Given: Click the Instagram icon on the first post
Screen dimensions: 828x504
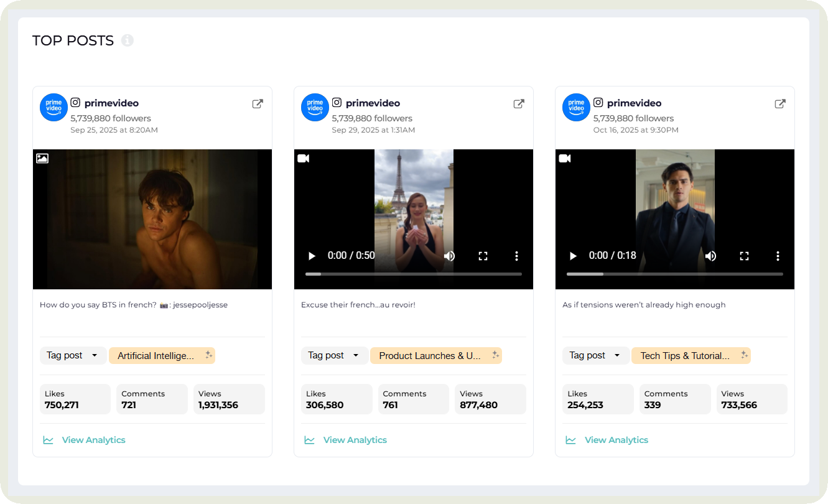Looking at the screenshot, I should 75,103.
